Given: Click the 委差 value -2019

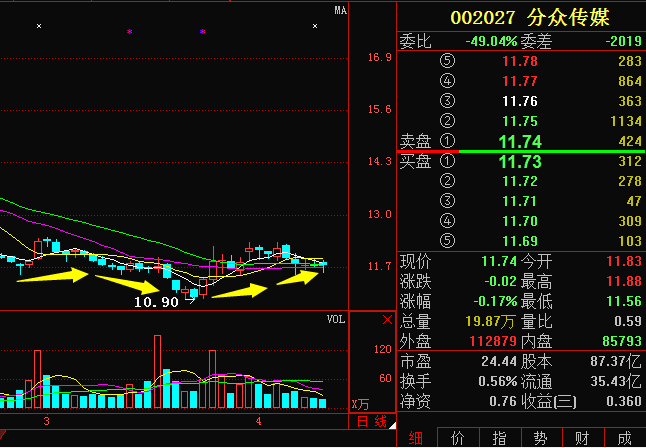Looking at the screenshot, I should (x=623, y=41).
